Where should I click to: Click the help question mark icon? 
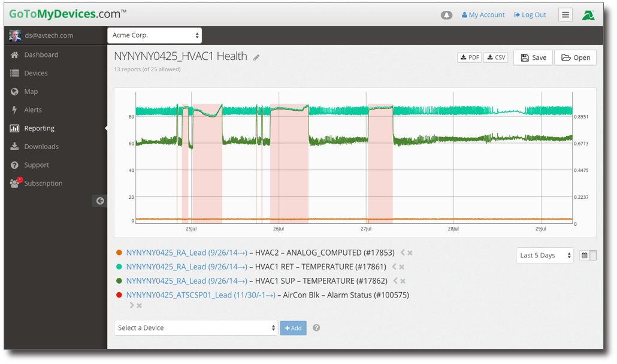click(x=316, y=328)
